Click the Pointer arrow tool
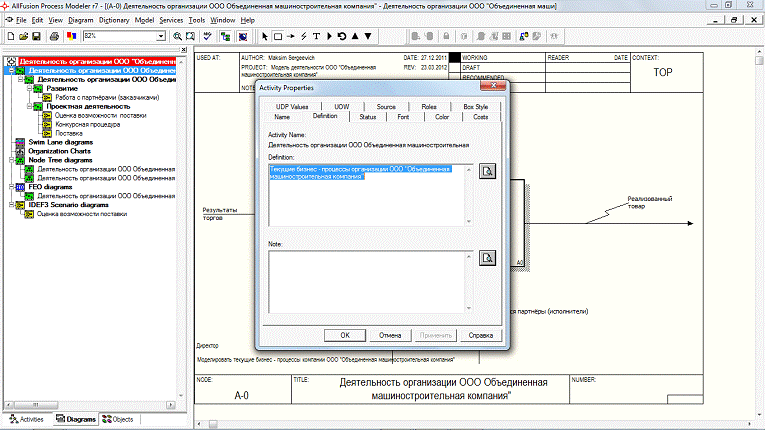Screen dimensions: 765x430 pyautogui.click(x=264, y=36)
